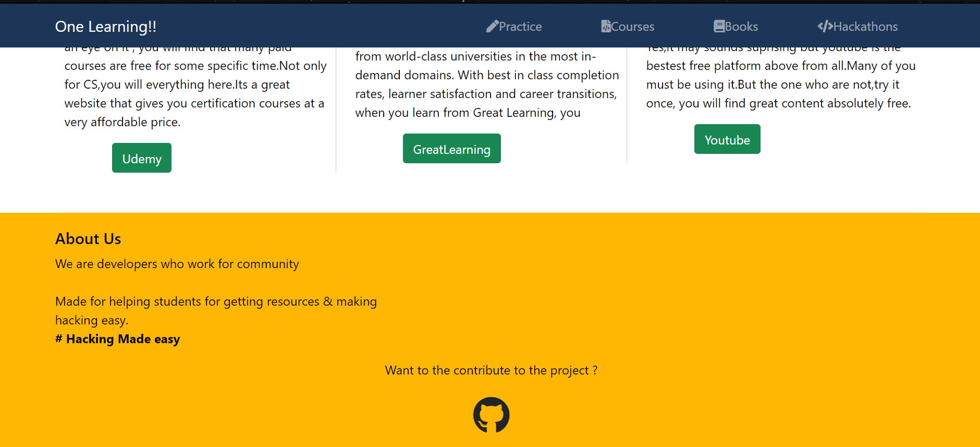Go to the Courses nav item

point(628,26)
